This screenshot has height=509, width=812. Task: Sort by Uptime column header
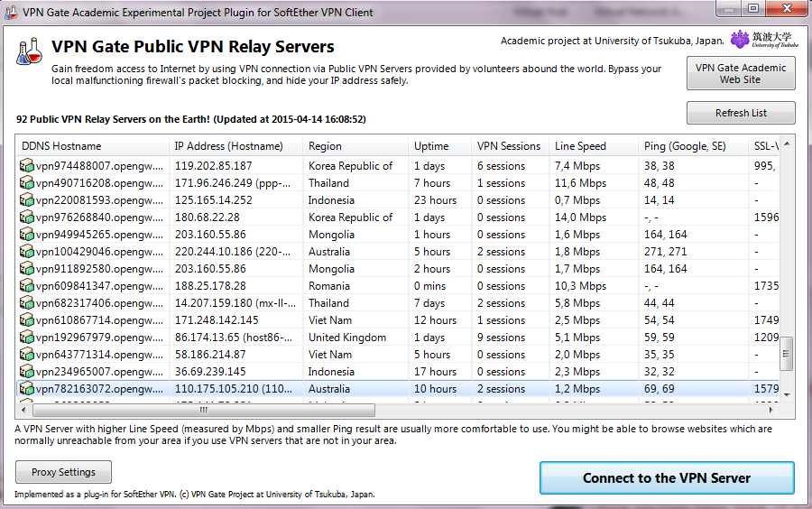439,146
